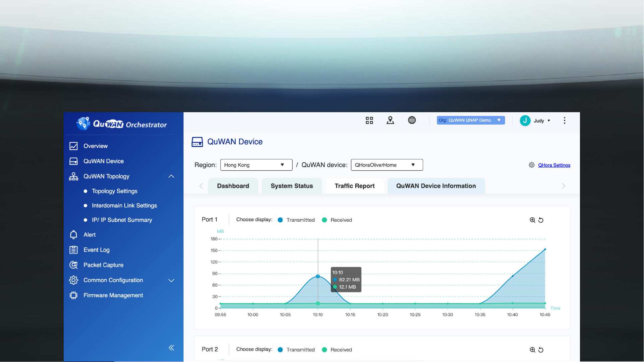The height and width of the screenshot is (362, 644).
Task: Collapse the QuWAN Topology submenu chevron
Action: point(171,176)
